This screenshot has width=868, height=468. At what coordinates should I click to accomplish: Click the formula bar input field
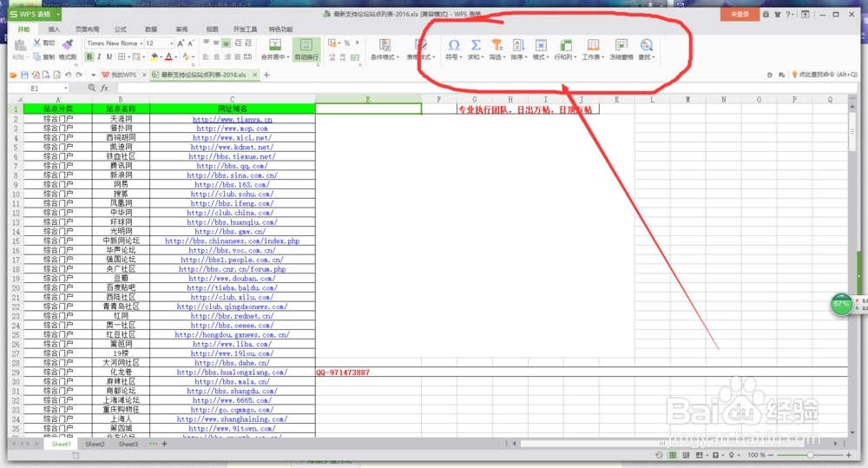pyautogui.click(x=482, y=88)
